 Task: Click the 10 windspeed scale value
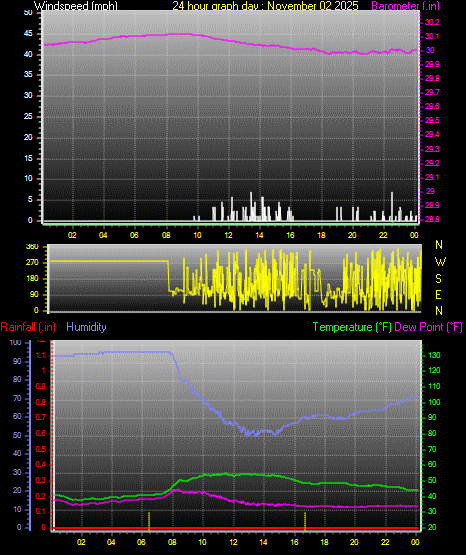click(x=28, y=179)
